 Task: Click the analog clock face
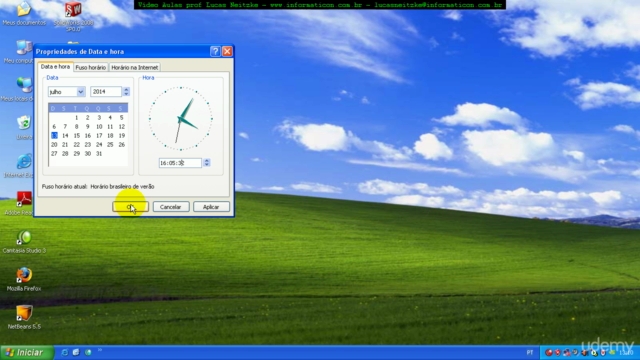click(180, 119)
